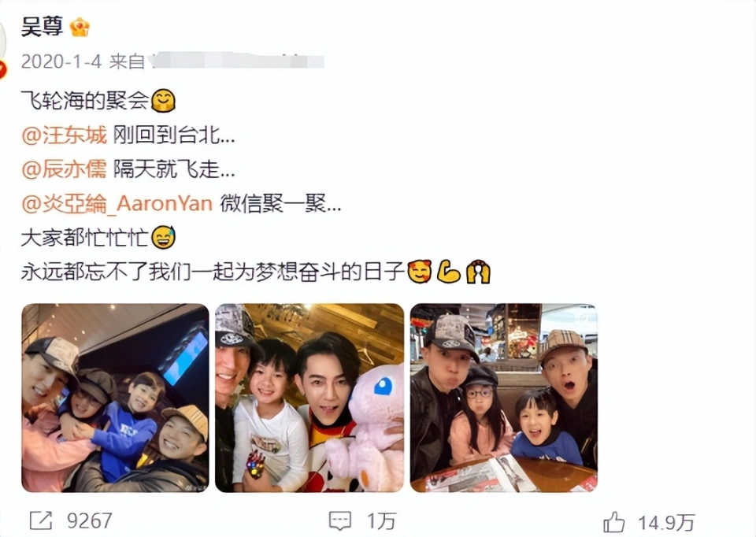This screenshot has width=756, height=537.
Task: Open the @辰亦儒 mention link
Action: 64,169
